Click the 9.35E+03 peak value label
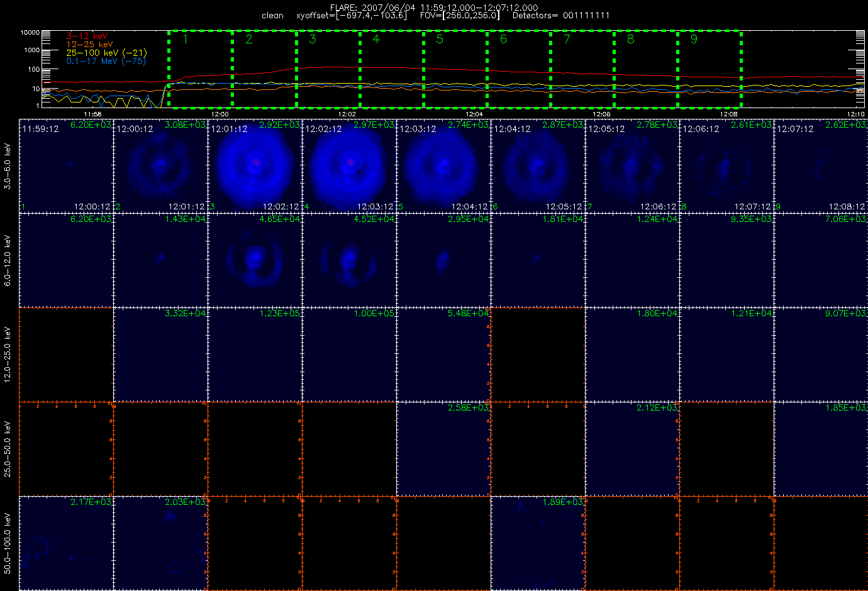The height and width of the screenshot is (591, 868). point(752,219)
